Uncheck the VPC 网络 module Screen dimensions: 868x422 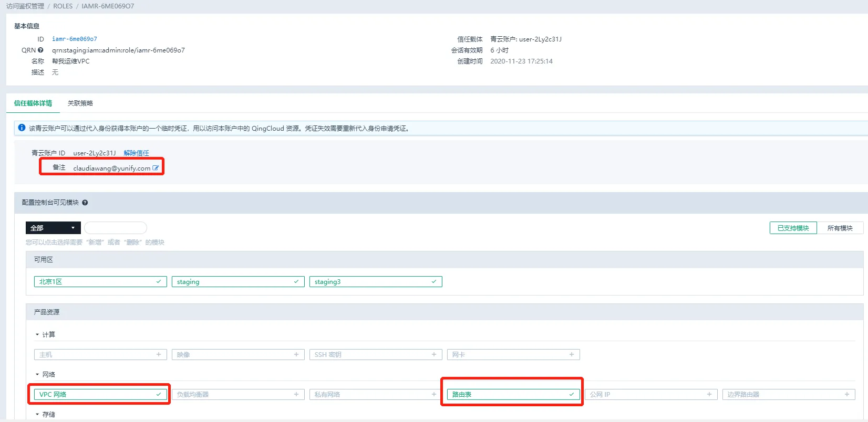pos(100,395)
